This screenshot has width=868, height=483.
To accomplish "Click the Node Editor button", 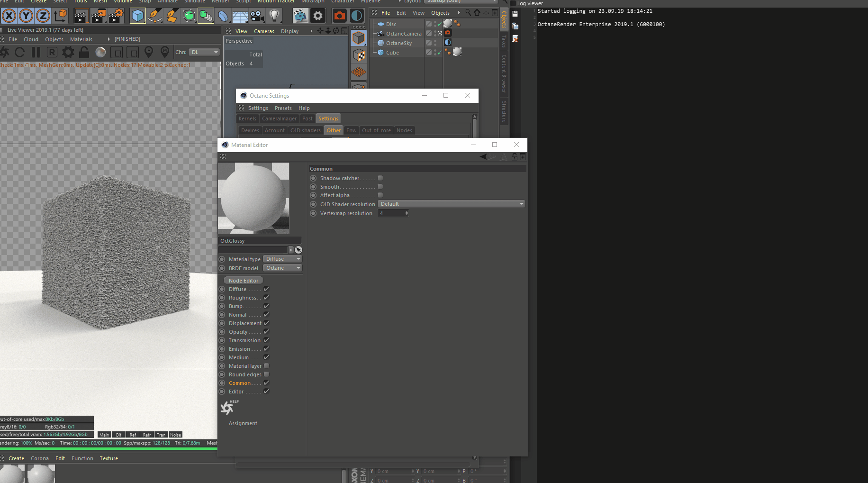I will 244,281.
